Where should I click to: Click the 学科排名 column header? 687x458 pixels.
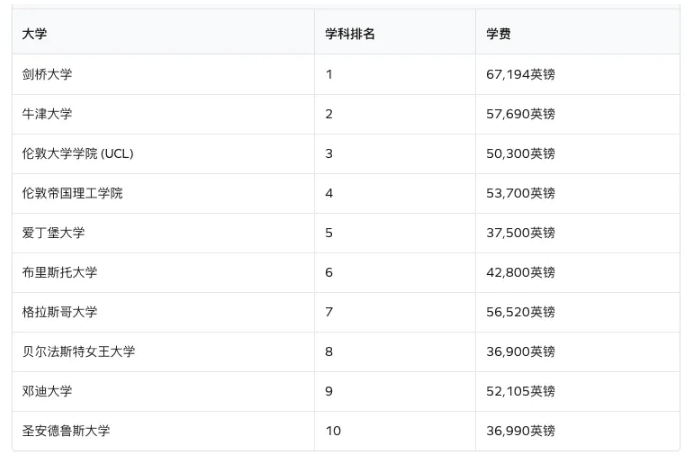click(x=350, y=34)
